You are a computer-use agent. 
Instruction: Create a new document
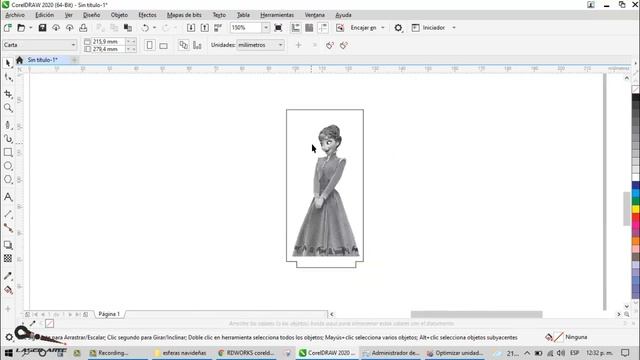[7, 28]
